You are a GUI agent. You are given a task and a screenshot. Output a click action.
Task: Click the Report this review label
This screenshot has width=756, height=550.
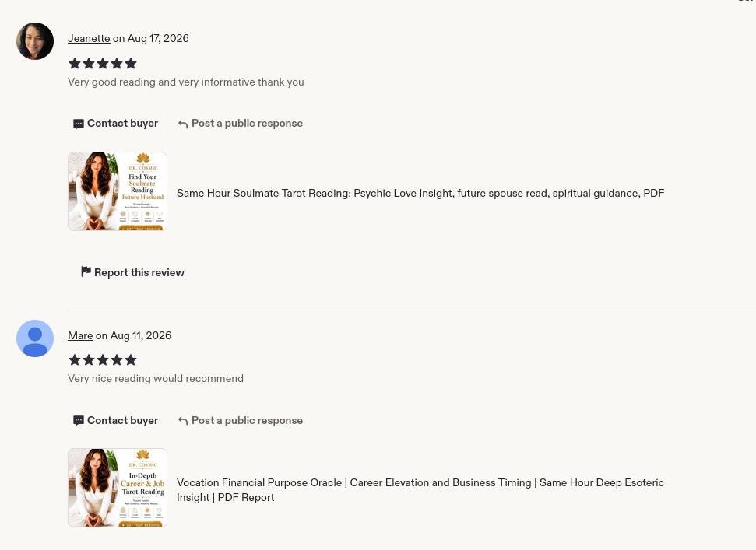click(x=139, y=272)
